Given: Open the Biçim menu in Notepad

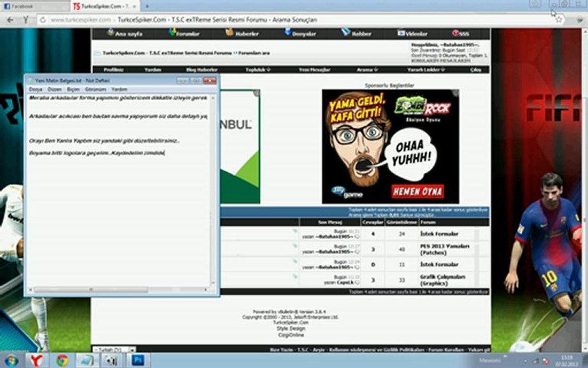Looking at the screenshot, I should 73,89.
